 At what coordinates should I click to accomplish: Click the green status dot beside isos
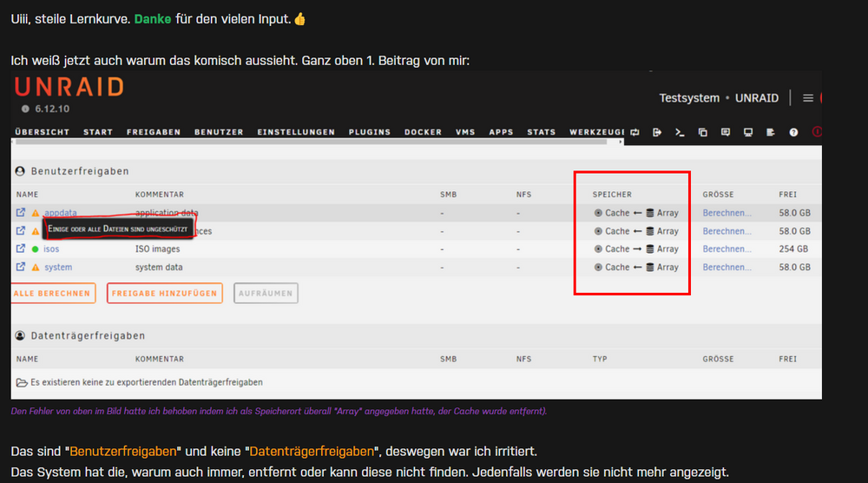[x=35, y=249]
